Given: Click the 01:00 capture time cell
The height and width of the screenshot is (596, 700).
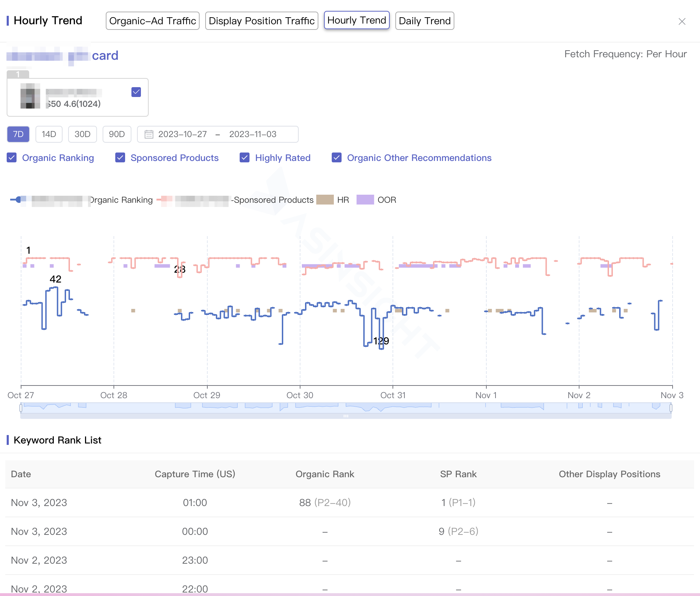Looking at the screenshot, I should [x=195, y=503].
